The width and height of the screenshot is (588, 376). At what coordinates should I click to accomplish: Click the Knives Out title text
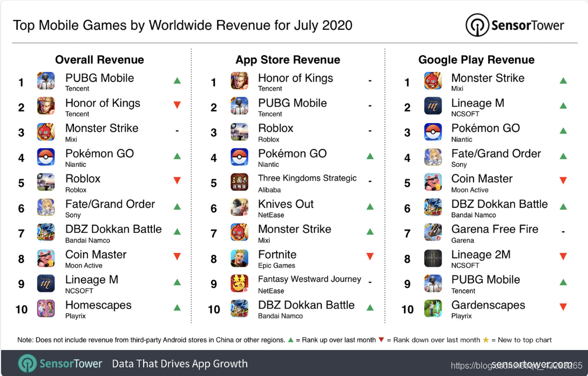[x=286, y=204]
